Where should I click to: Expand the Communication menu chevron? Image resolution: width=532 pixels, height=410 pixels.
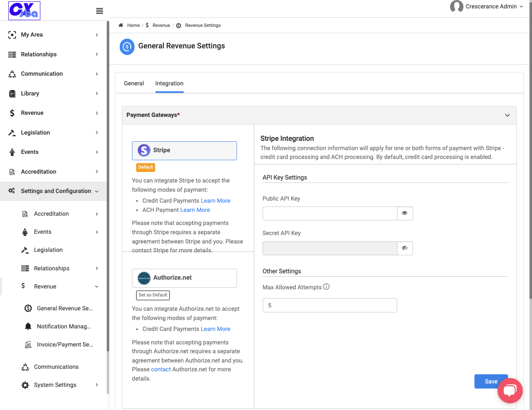tap(97, 74)
